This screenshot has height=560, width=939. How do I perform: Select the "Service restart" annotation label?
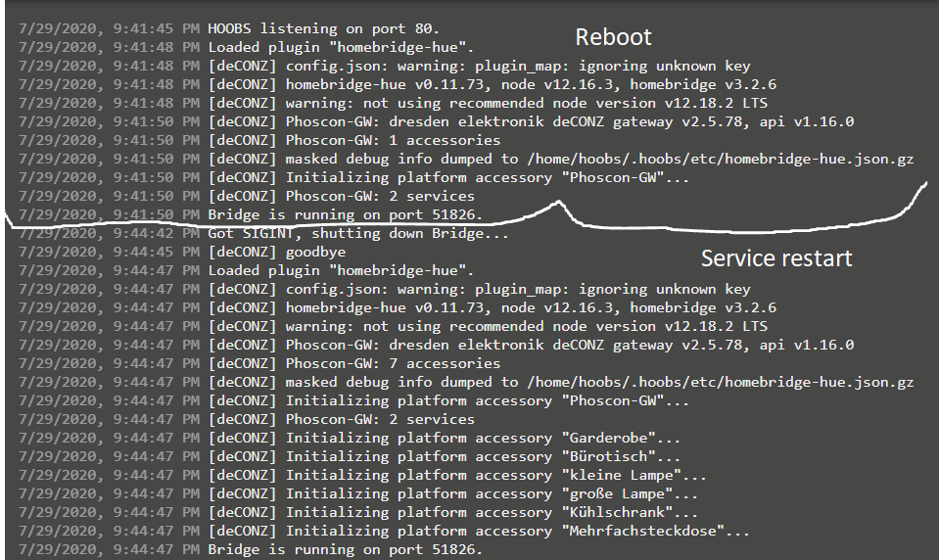click(x=776, y=258)
